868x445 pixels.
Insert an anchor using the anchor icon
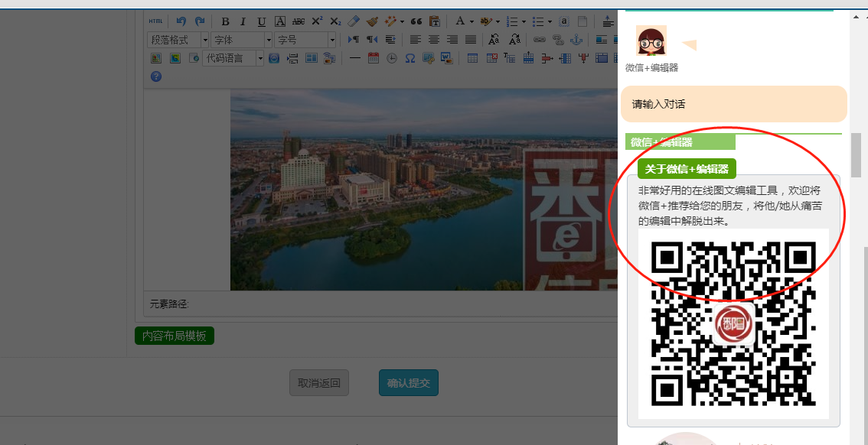[577, 40]
